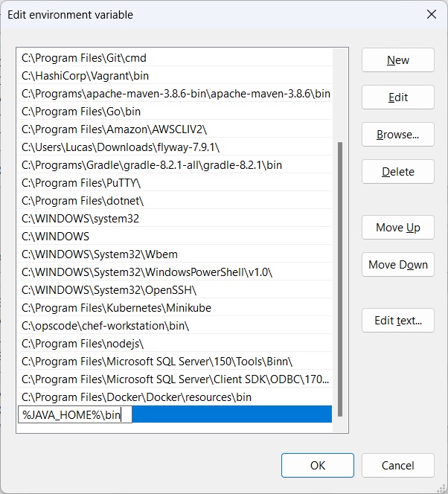Click the New button
Screen dimensions: 448x494
[397, 60]
